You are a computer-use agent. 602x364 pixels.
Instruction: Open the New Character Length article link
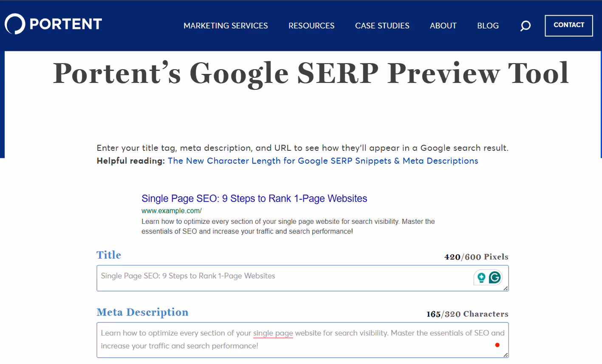pos(323,161)
